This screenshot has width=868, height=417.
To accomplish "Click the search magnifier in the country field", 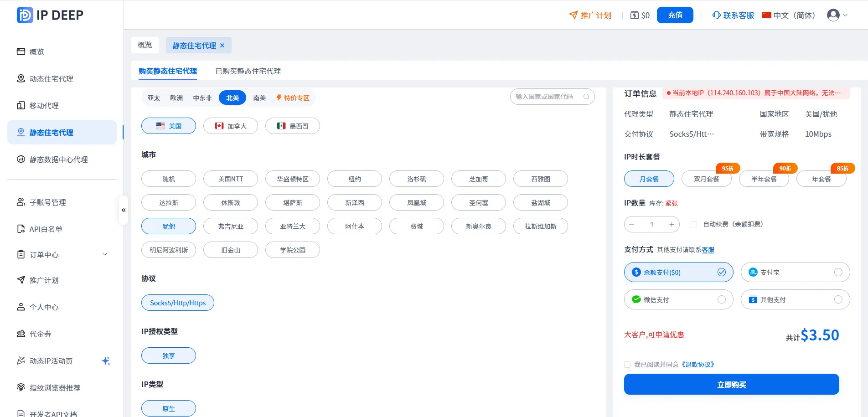I will click(x=586, y=97).
